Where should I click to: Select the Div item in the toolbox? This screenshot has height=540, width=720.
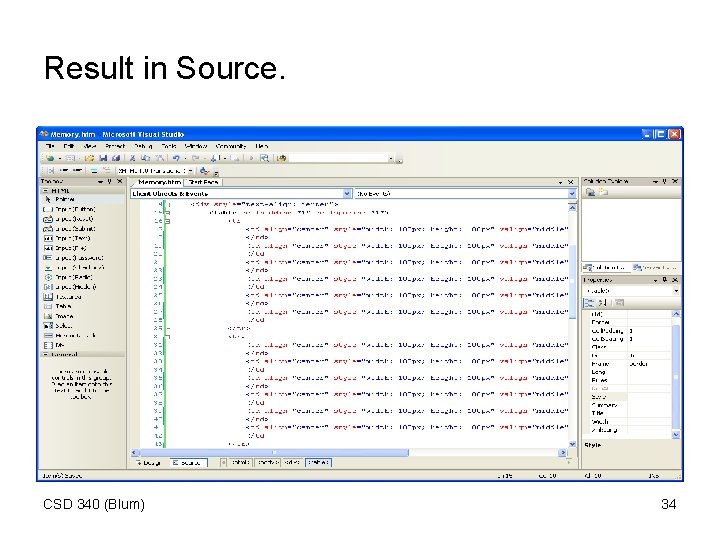coord(82,345)
